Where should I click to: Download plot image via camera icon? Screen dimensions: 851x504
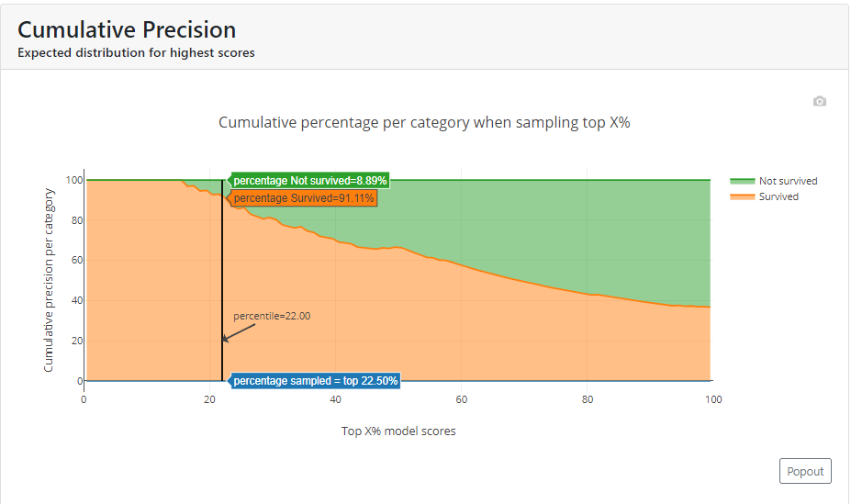pyautogui.click(x=820, y=101)
